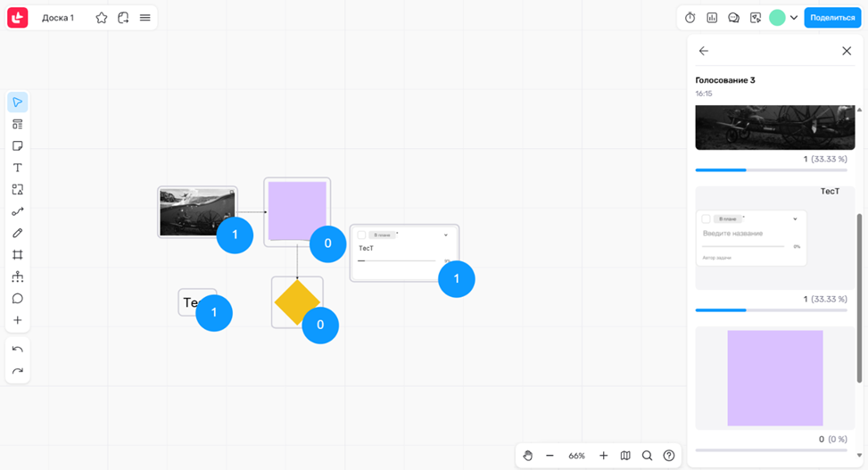
Task: Tick the checkbox in voting panel card
Action: (x=706, y=219)
